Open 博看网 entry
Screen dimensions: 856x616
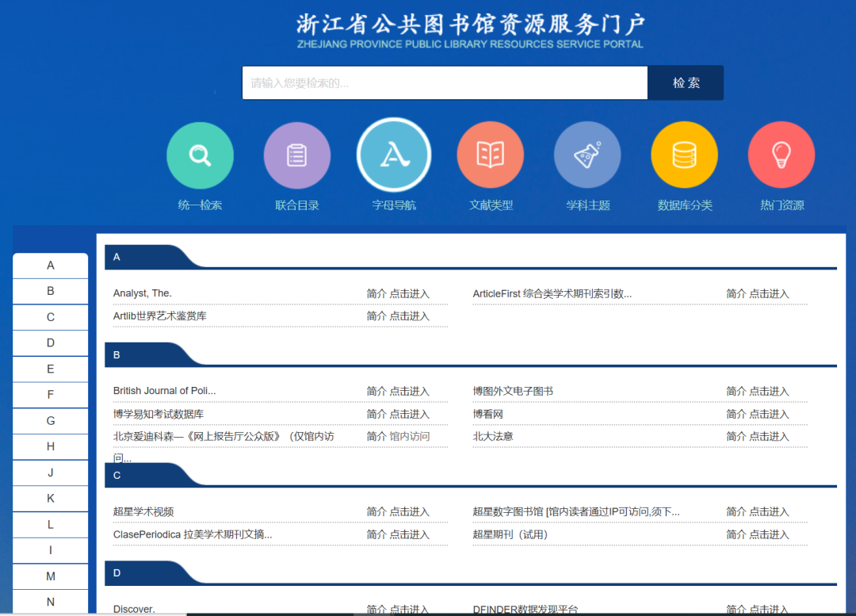(x=487, y=415)
